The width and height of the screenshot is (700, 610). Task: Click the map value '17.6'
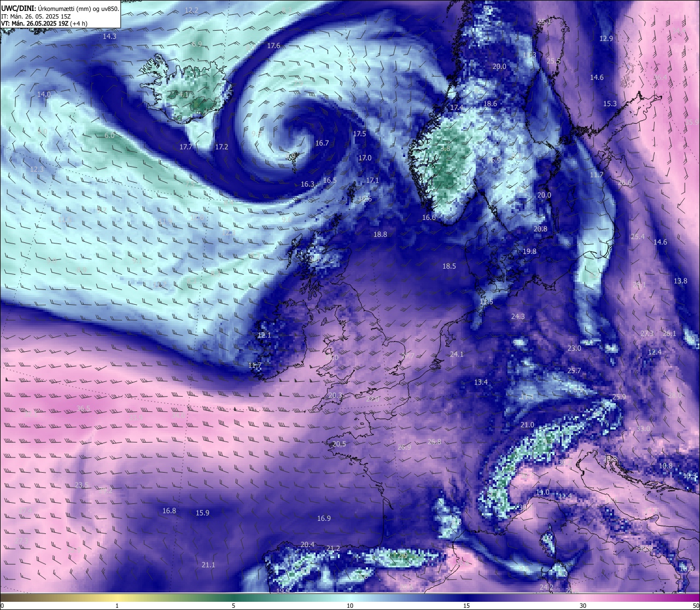tap(273, 46)
